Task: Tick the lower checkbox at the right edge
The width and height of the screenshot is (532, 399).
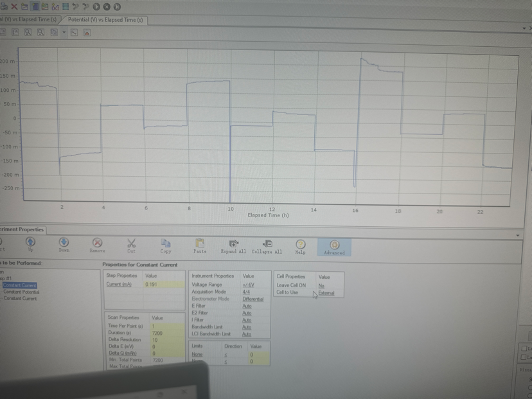Action: pos(524,357)
